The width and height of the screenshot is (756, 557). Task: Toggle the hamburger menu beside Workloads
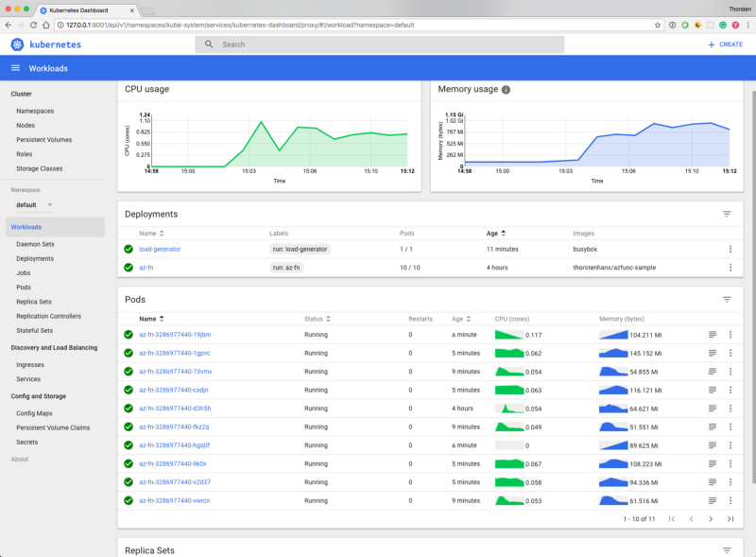pyautogui.click(x=15, y=68)
